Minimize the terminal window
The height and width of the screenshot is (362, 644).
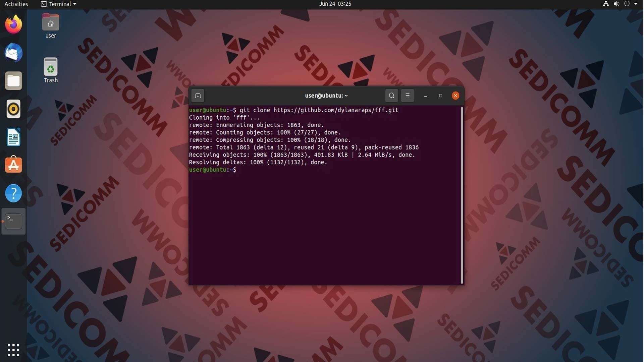click(x=425, y=96)
